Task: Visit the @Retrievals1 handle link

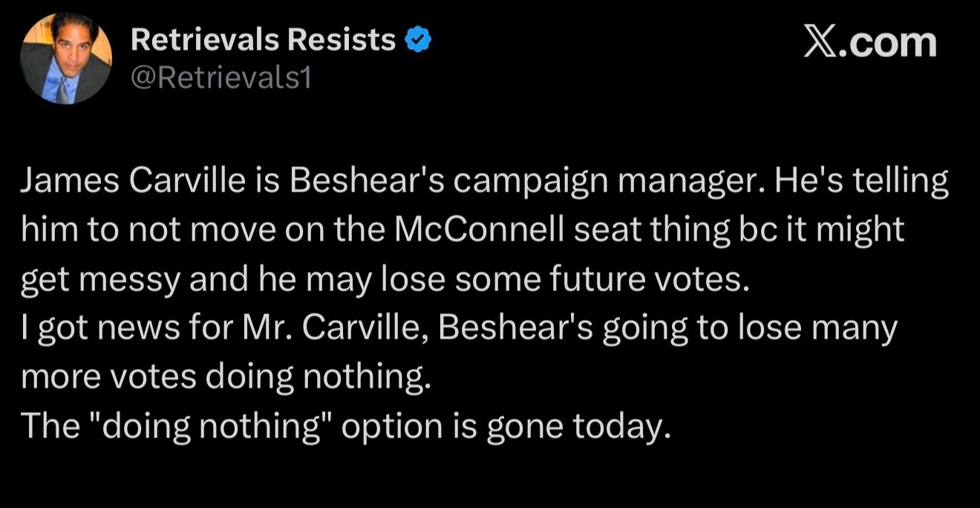Action: pyautogui.click(x=219, y=76)
